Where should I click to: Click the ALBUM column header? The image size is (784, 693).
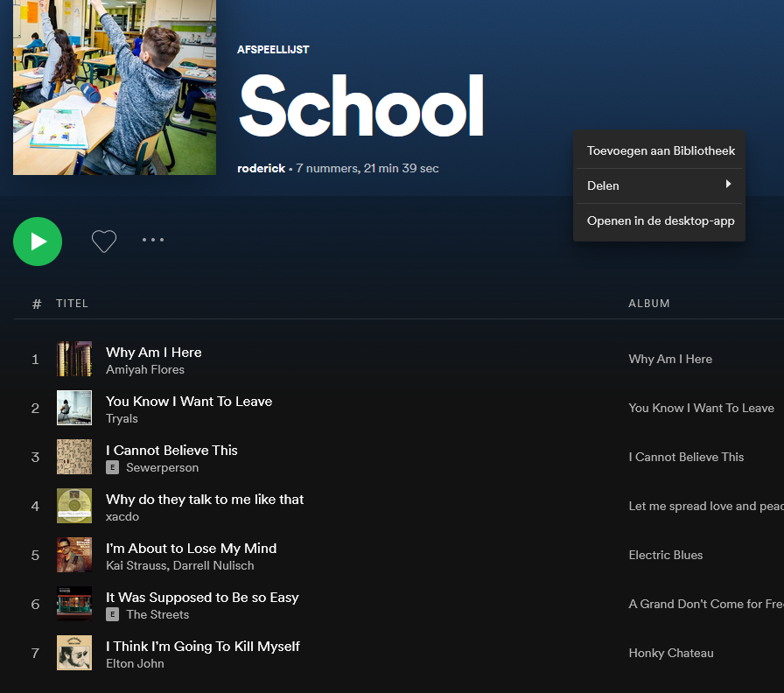click(649, 304)
